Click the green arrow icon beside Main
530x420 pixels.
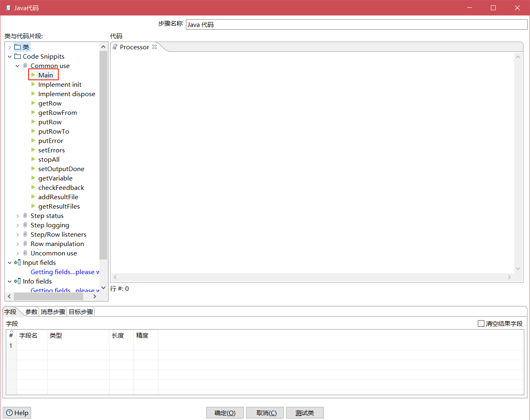(x=33, y=75)
